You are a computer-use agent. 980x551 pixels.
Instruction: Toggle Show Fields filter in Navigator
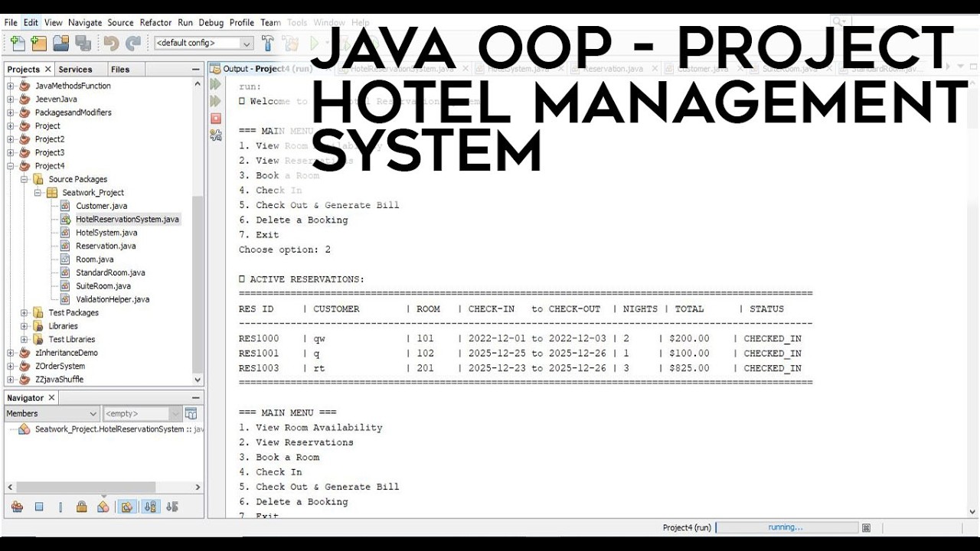(39, 507)
